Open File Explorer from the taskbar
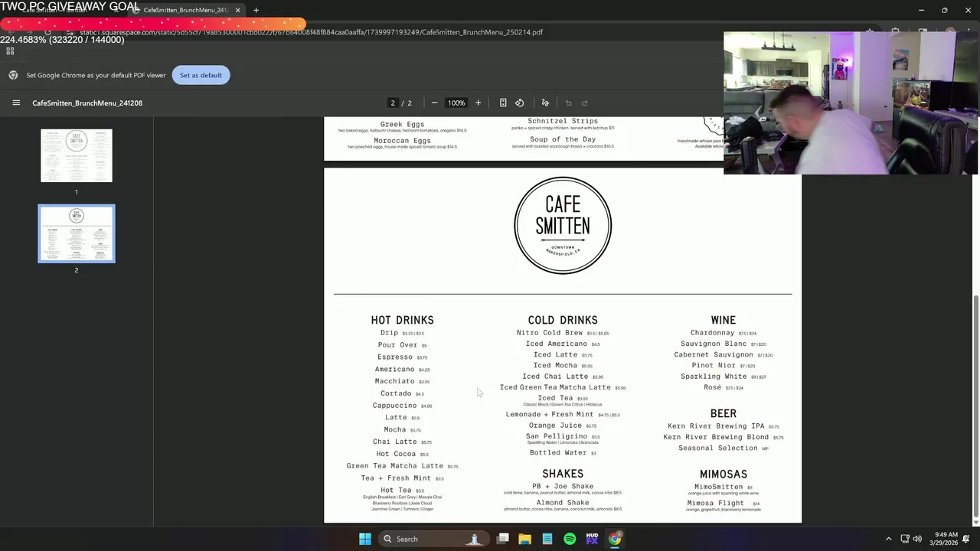Image resolution: width=980 pixels, height=551 pixels. 524,539
